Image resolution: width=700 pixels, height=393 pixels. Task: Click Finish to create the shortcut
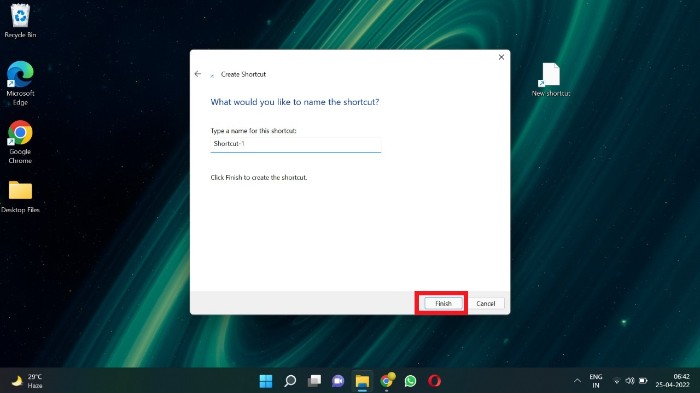click(443, 304)
